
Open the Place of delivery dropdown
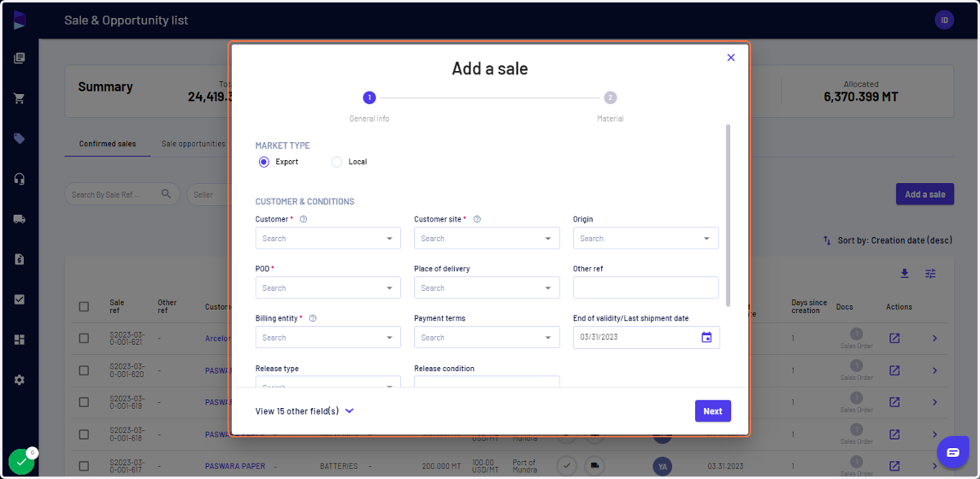487,288
